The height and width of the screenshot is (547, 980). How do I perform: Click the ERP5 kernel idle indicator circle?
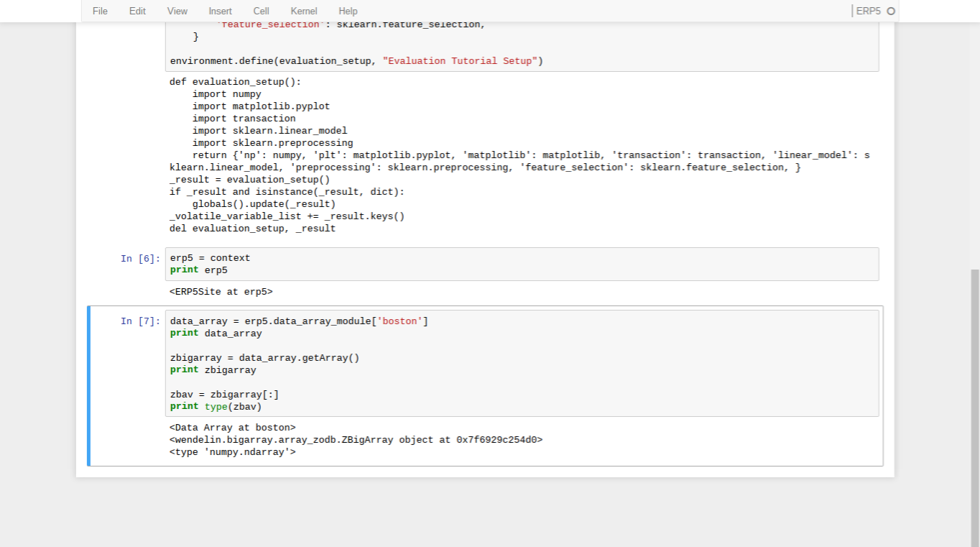point(891,11)
